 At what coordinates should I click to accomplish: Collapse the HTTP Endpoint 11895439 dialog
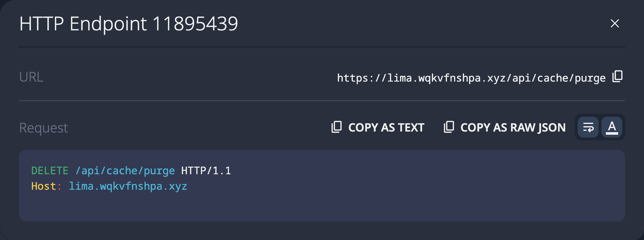(615, 24)
